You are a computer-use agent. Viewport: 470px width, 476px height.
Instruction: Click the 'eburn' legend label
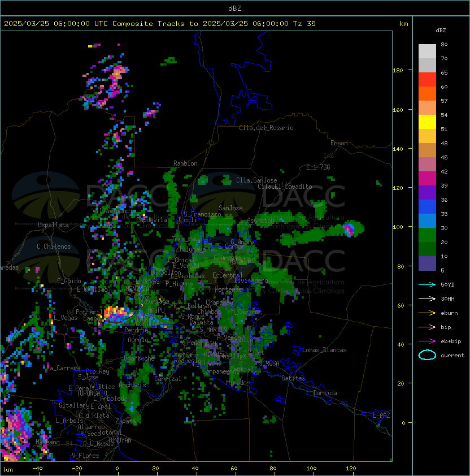coord(449,313)
